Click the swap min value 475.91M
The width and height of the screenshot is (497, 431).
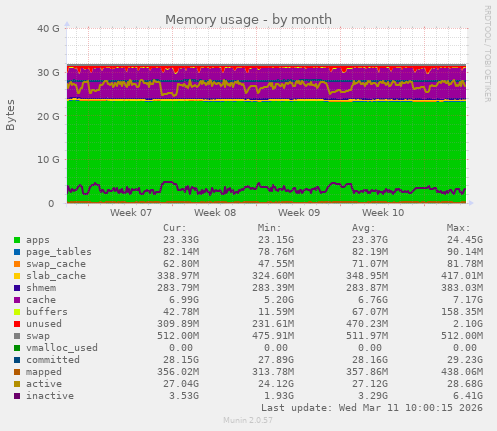coord(273,336)
